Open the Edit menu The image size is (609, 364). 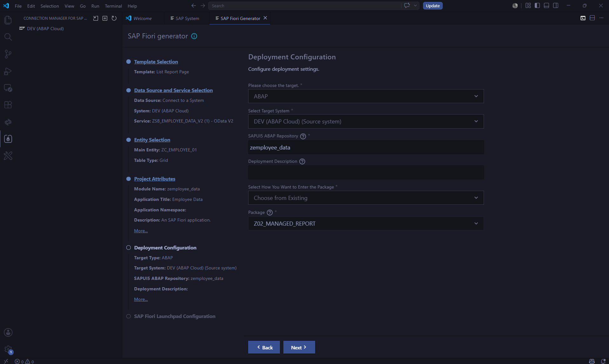coord(31,6)
